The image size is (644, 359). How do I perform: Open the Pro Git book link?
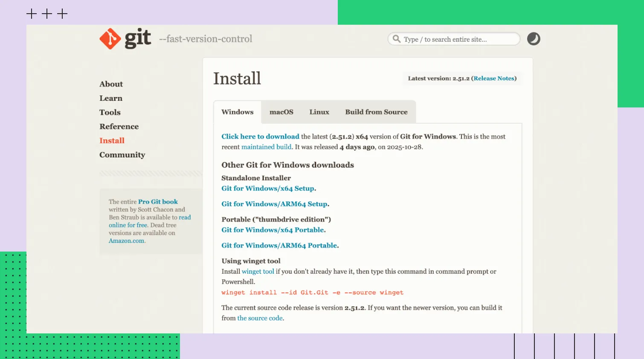pos(158,202)
